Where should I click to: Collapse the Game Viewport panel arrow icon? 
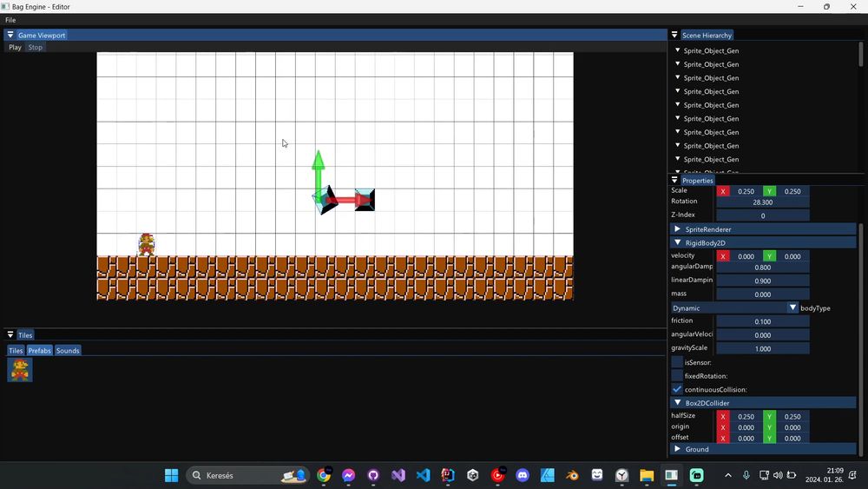[10, 35]
